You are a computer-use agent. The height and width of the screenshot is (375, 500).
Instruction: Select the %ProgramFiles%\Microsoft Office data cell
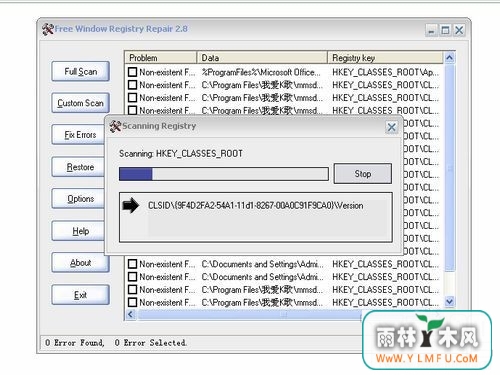pyautogui.click(x=261, y=72)
